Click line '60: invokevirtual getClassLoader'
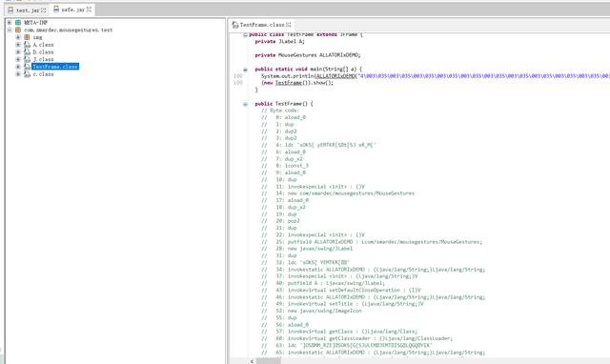Image resolution: width=610 pixels, height=364 pixels. click(x=357, y=338)
